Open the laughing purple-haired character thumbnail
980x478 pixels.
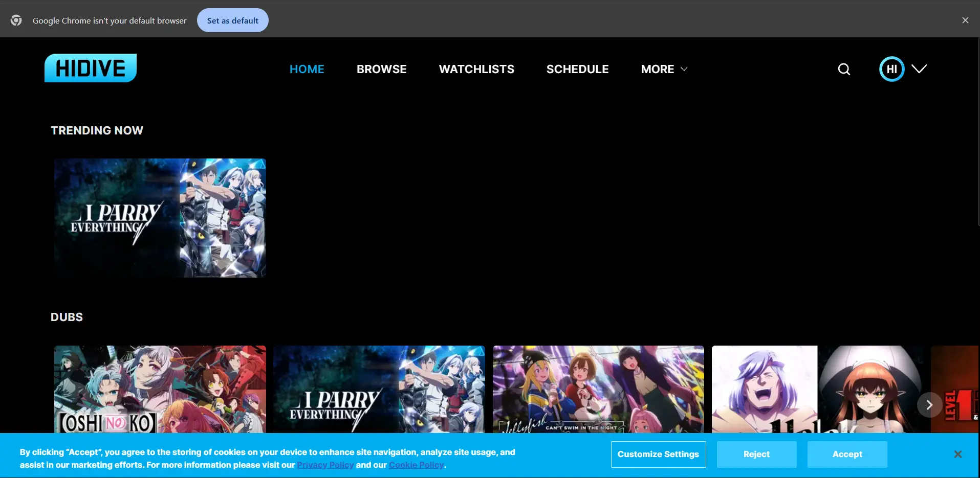click(817, 389)
